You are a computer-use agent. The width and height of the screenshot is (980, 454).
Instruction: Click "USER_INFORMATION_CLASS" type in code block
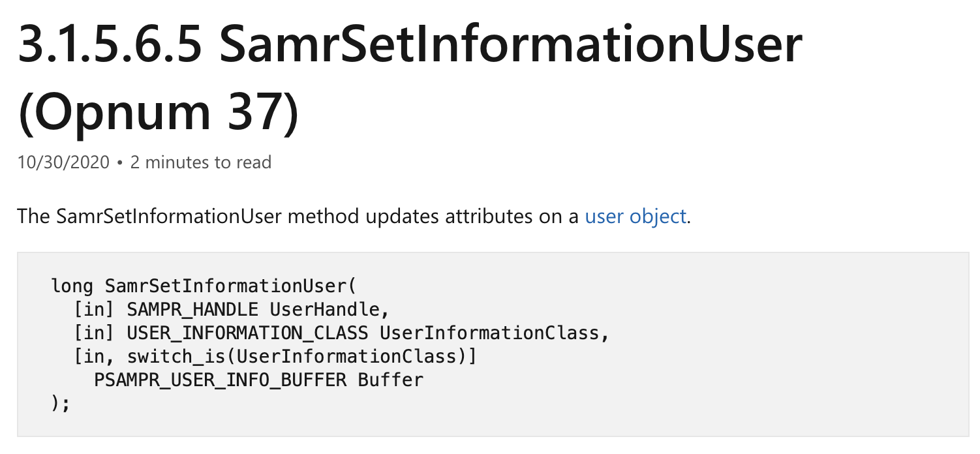(x=247, y=333)
